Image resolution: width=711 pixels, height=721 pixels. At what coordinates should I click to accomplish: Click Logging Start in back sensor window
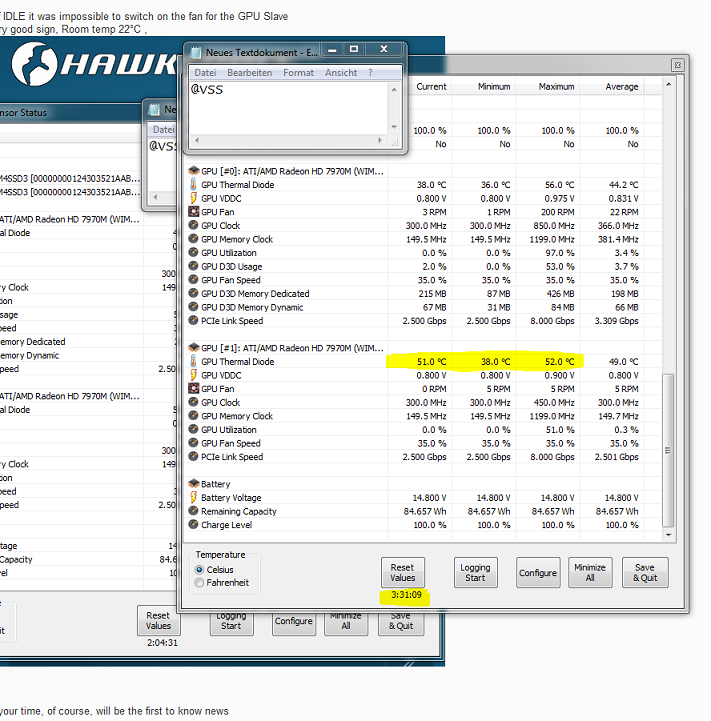tap(231, 623)
